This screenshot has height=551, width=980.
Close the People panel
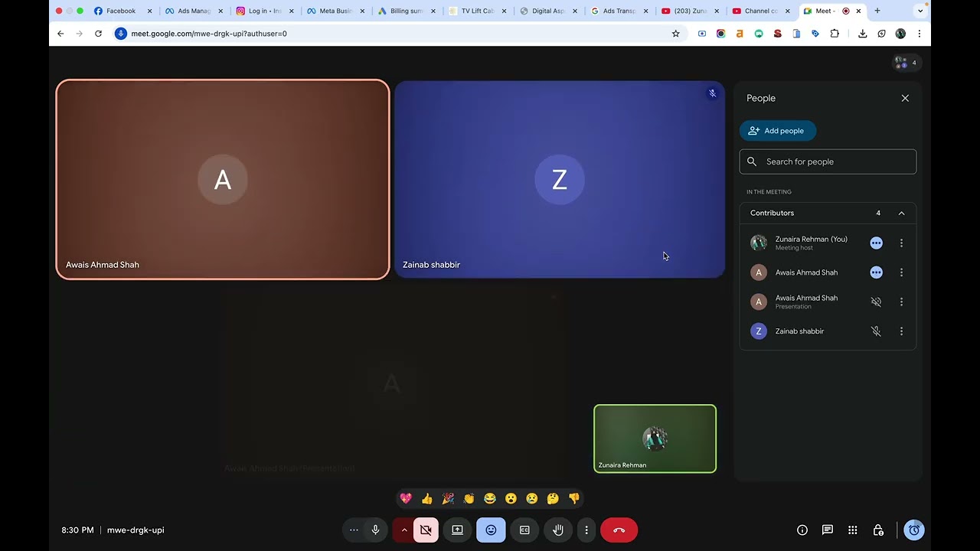(x=905, y=98)
